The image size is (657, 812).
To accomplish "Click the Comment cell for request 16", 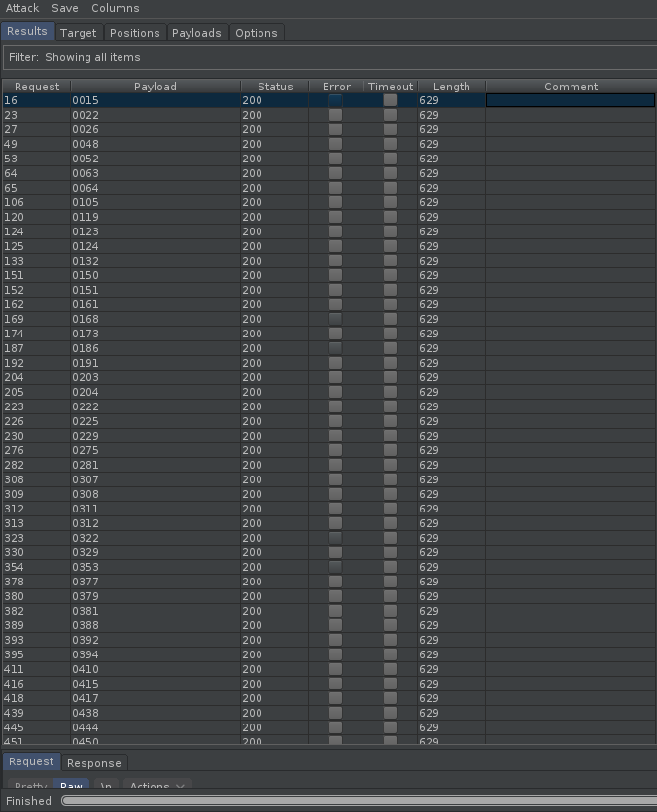I will 570,100.
